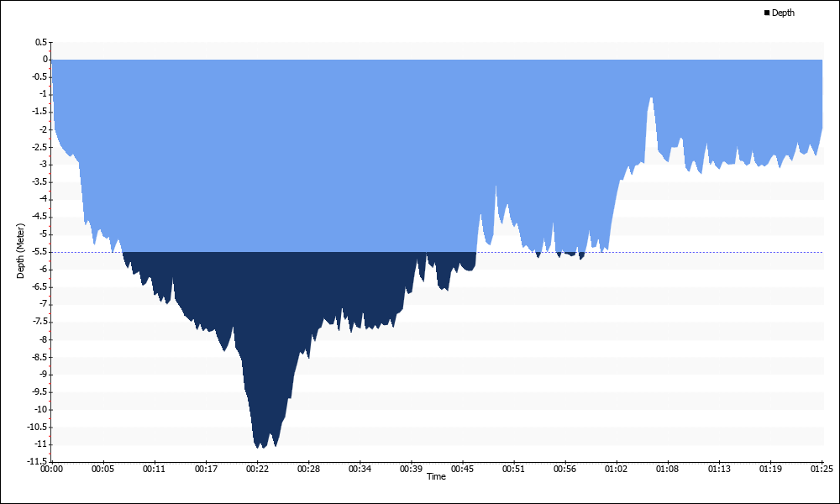Click the deepest point of the dive profile

258,447
